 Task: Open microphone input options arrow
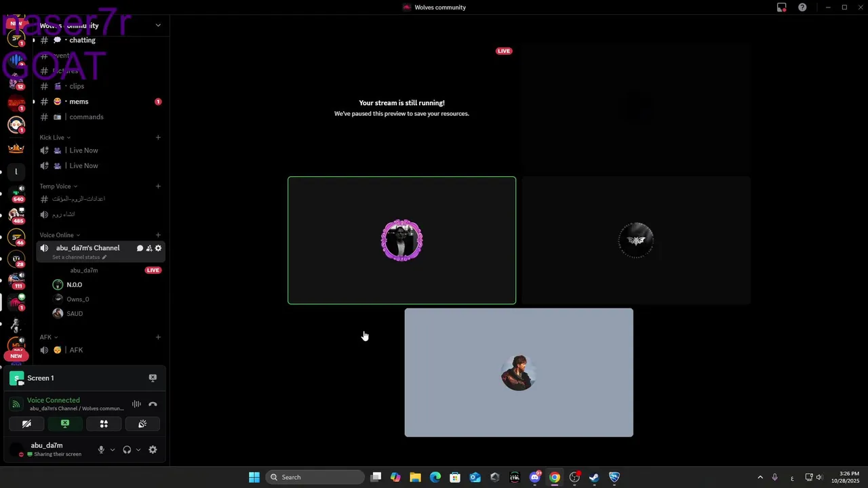click(113, 449)
